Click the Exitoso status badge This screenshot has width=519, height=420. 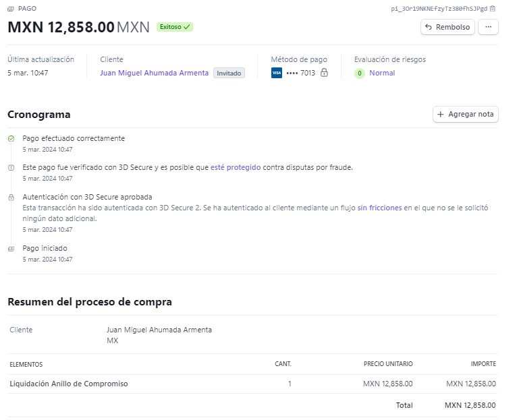coord(175,27)
